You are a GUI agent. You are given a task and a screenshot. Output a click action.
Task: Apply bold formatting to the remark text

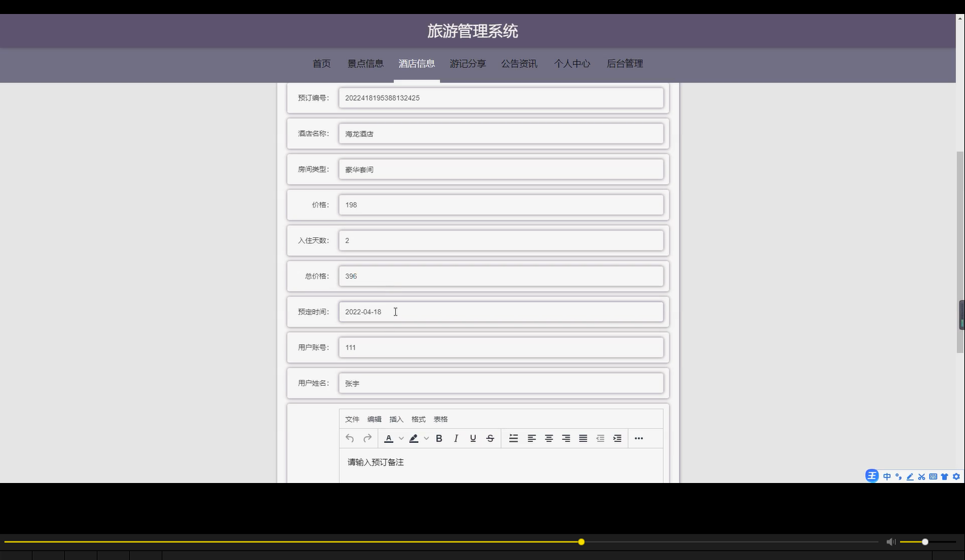[439, 438]
